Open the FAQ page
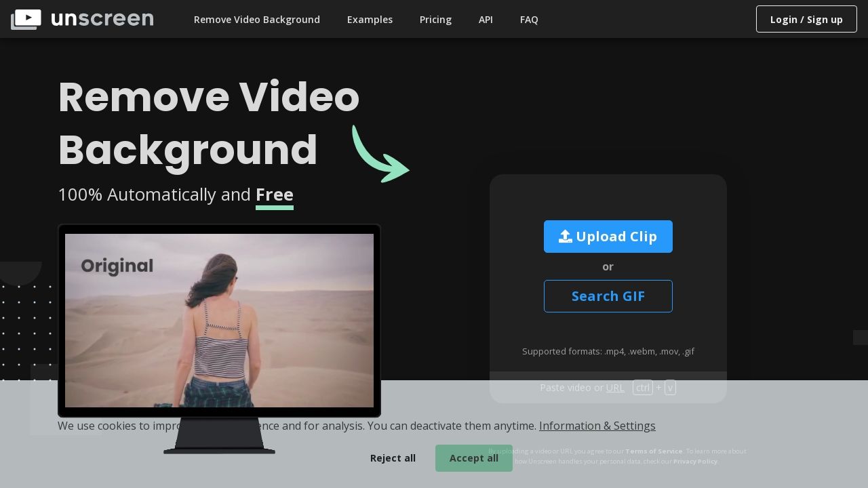 [529, 20]
